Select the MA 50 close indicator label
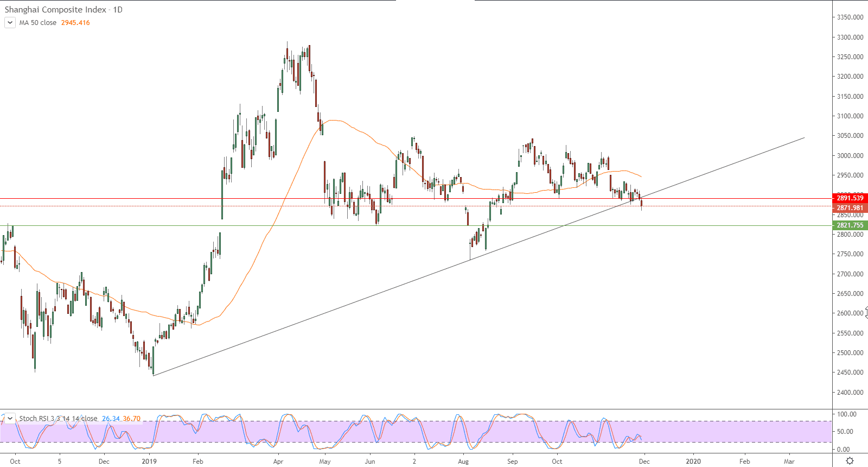Screen dimensions: 868x467 click(38, 23)
